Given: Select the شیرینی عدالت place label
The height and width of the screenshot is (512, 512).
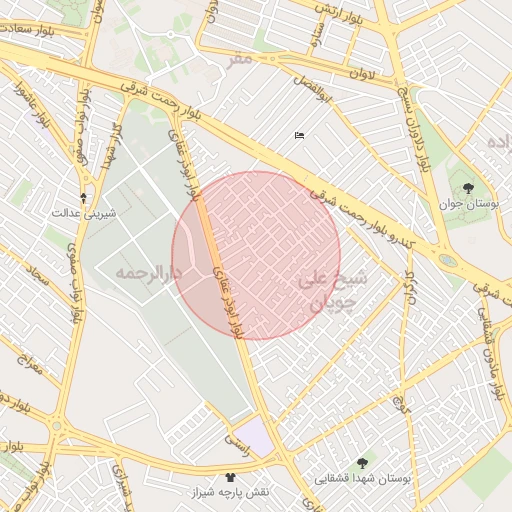Looking at the screenshot, I should click(84, 213).
